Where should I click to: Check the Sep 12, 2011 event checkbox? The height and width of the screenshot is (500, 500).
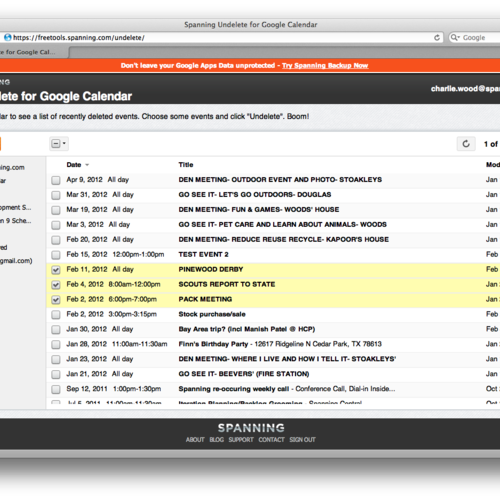point(56,389)
